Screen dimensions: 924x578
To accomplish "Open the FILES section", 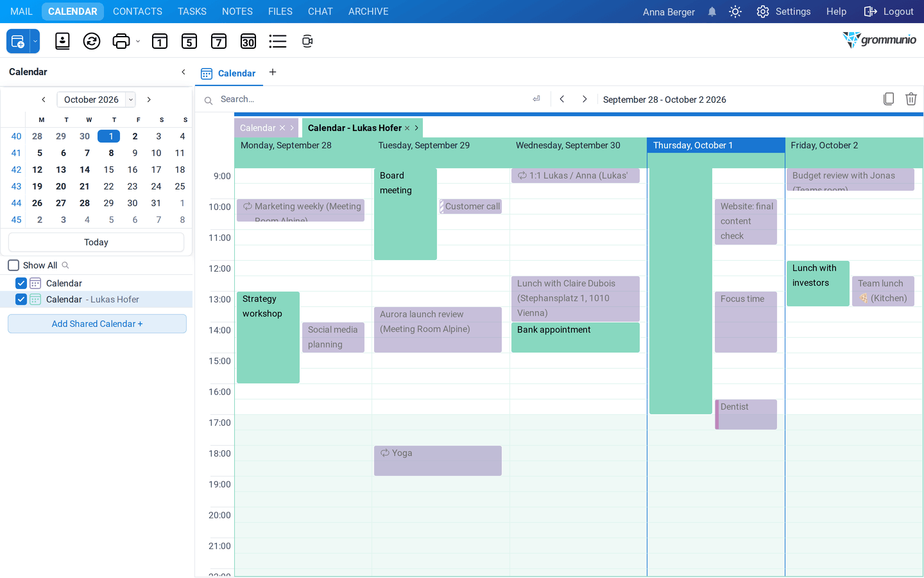I will click(280, 12).
